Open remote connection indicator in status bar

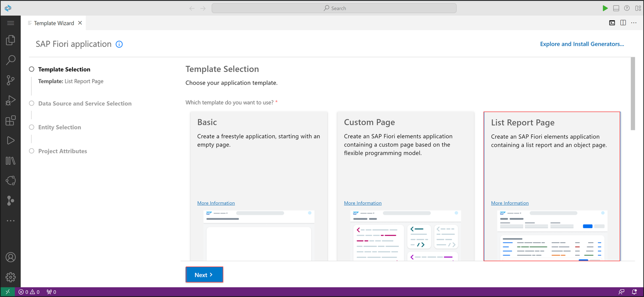tap(8, 292)
